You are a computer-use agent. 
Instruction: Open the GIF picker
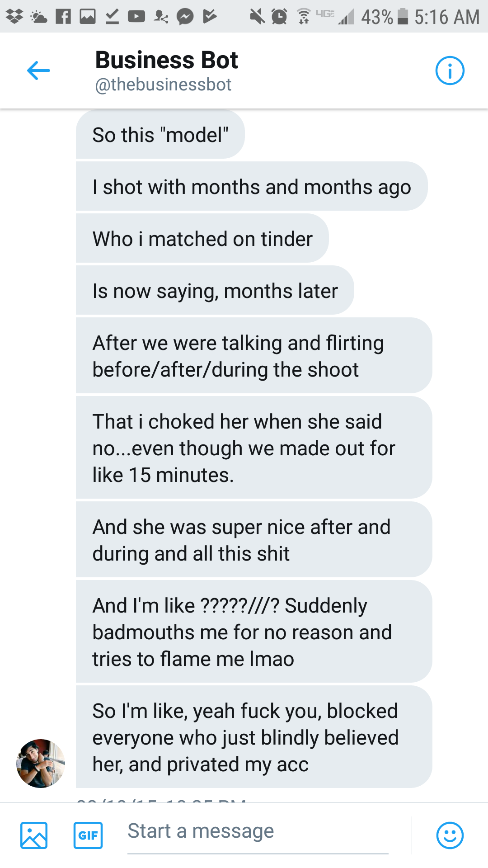pos(88,835)
